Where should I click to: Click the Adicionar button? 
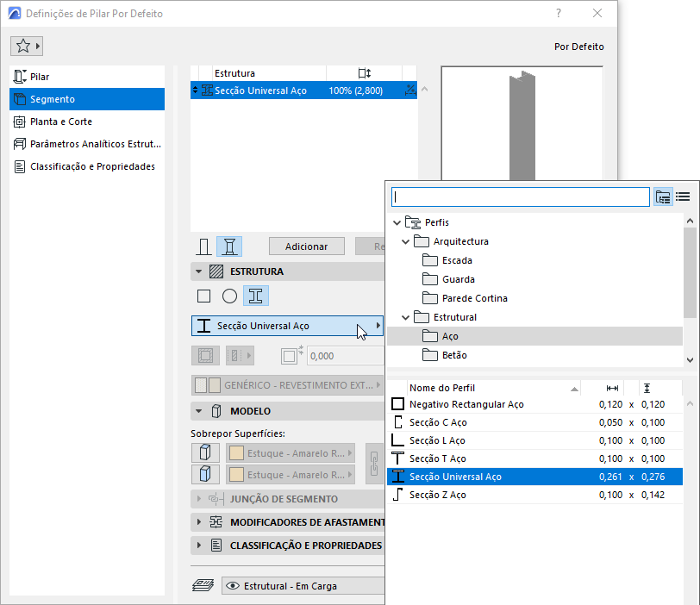pyautogui.click(x=307, y=246)
